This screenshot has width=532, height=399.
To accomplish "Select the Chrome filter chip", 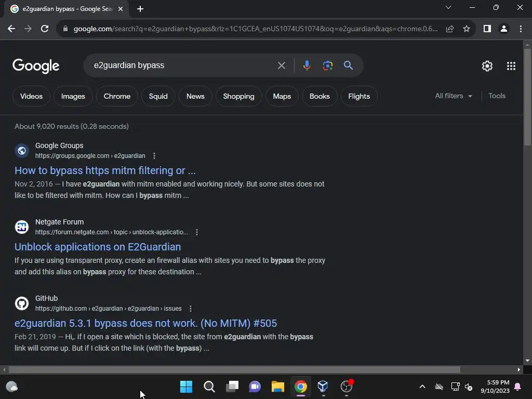I will click(117, 96).
